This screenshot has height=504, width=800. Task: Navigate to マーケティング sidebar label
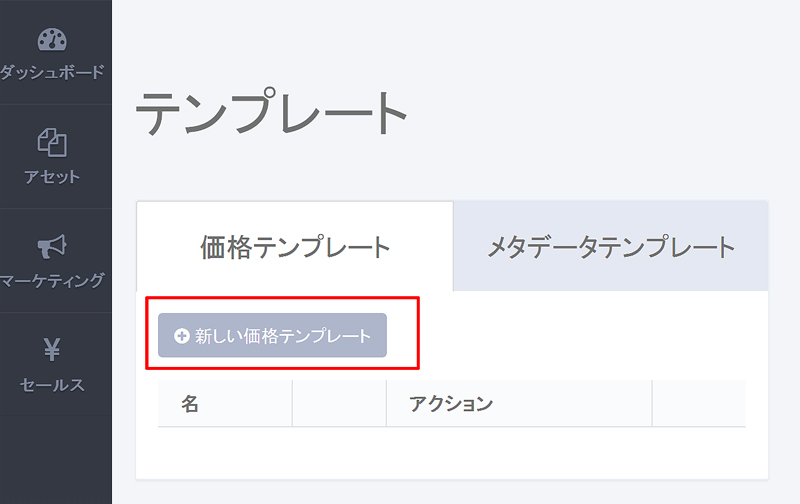click(x=52, y=281)
